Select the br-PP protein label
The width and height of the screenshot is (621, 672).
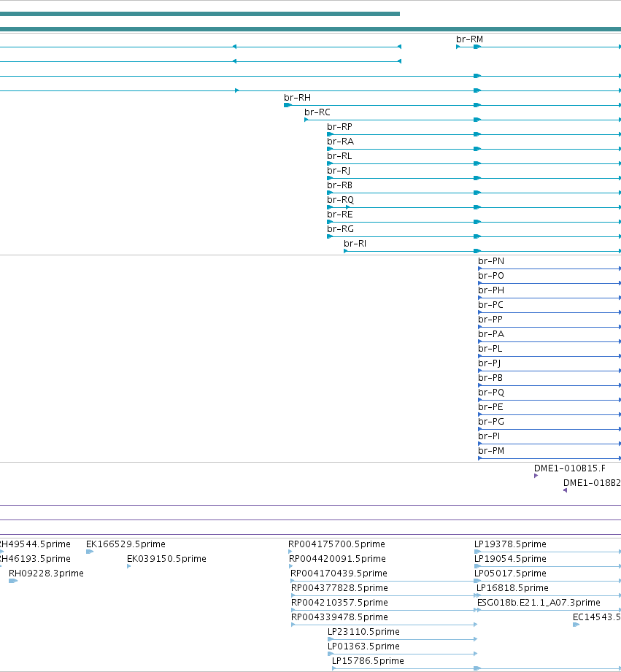490,320
